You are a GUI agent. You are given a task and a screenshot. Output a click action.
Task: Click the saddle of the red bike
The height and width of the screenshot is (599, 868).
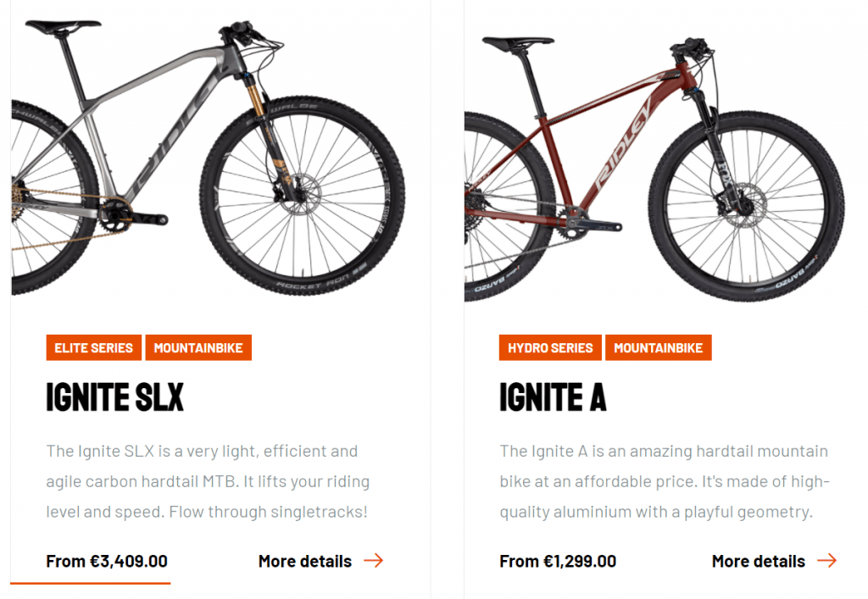coord(518,43)
